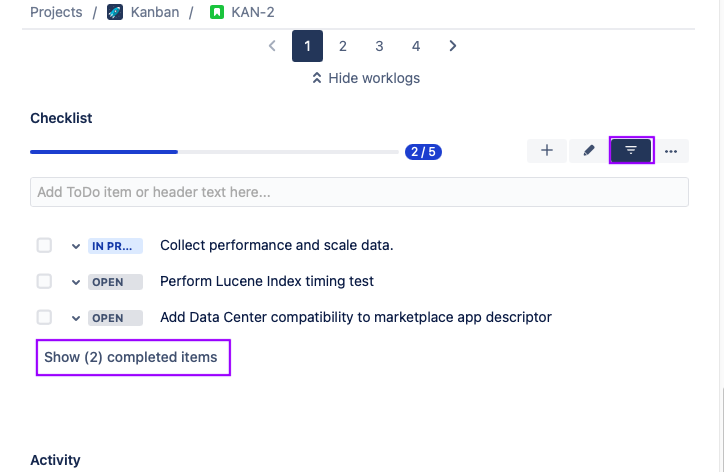Click the KAN-2 green issue icon
The height and width of the screenshot is (472, 724).
tap(217, 14)
